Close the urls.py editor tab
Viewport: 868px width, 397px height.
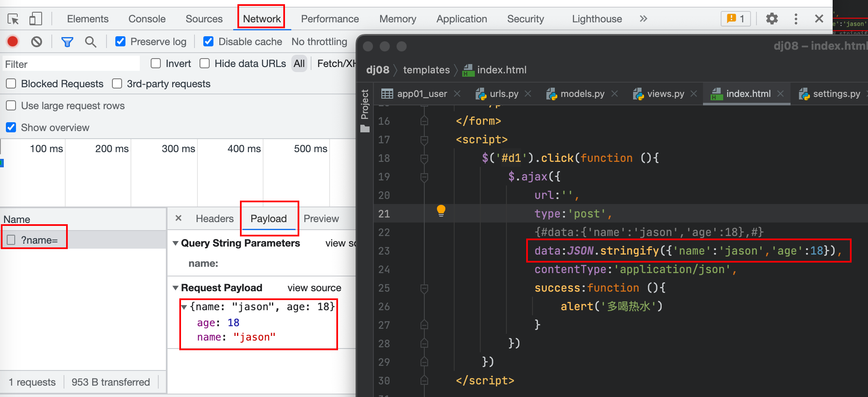[528, 94]
